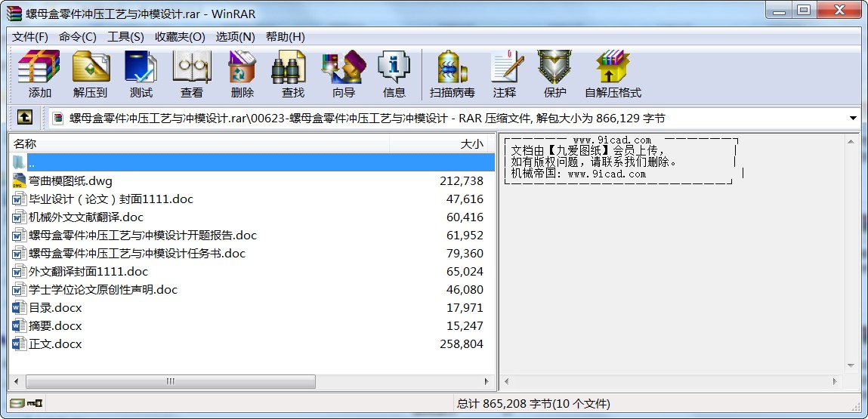Screen dimensions: 868x419
Task: Open the 查看 (View) tool
Action: (x=192, y=74)
